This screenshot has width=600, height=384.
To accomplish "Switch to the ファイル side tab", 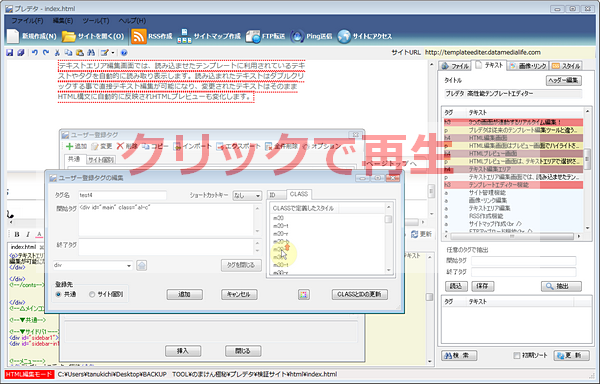I will pyautogui.click(x=455, y=66).
